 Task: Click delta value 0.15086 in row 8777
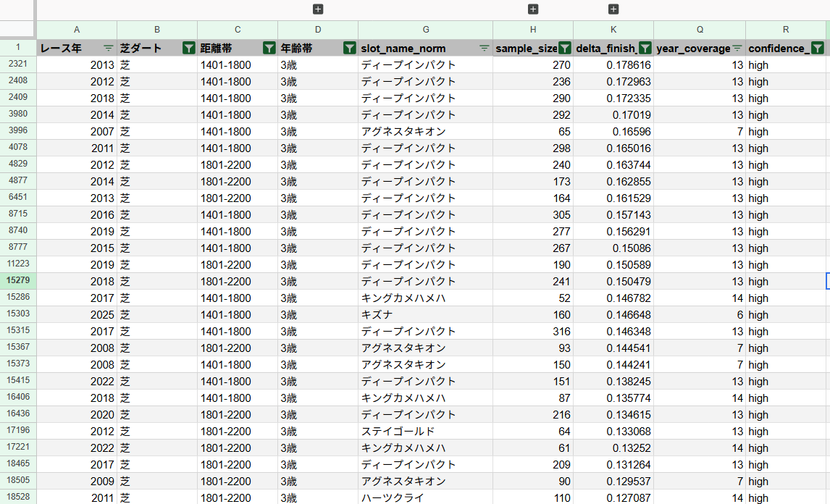(613, 248)
